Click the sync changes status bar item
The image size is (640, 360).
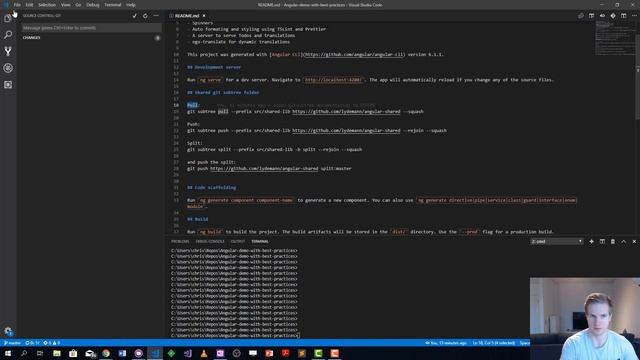click(x=32, y=343)
